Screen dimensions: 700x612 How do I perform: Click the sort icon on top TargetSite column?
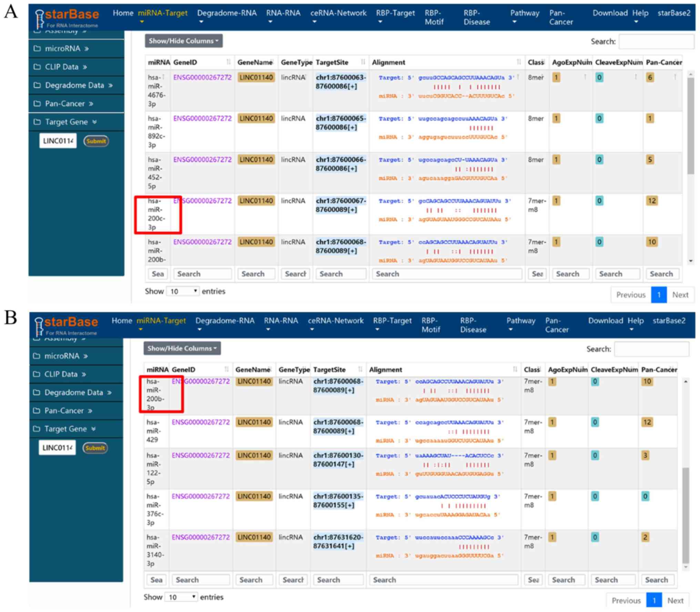[363, 62]
